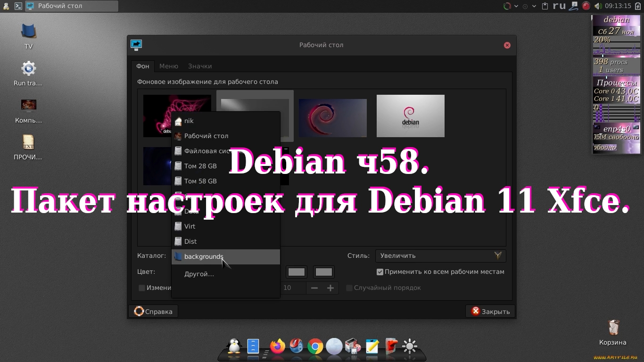Decrease the interval with the minus button
The height and width of the screenshot is (362, 644).
click(314, 288)
